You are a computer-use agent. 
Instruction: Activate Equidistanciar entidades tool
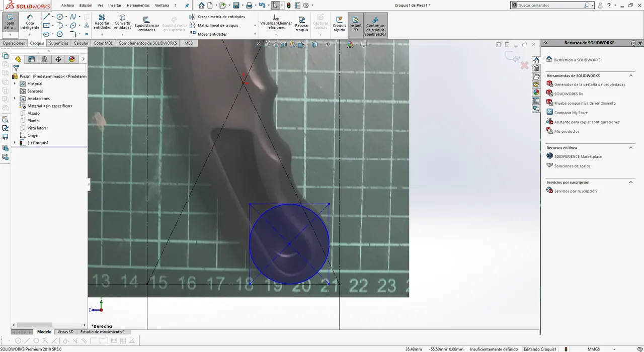click(147, 24)
